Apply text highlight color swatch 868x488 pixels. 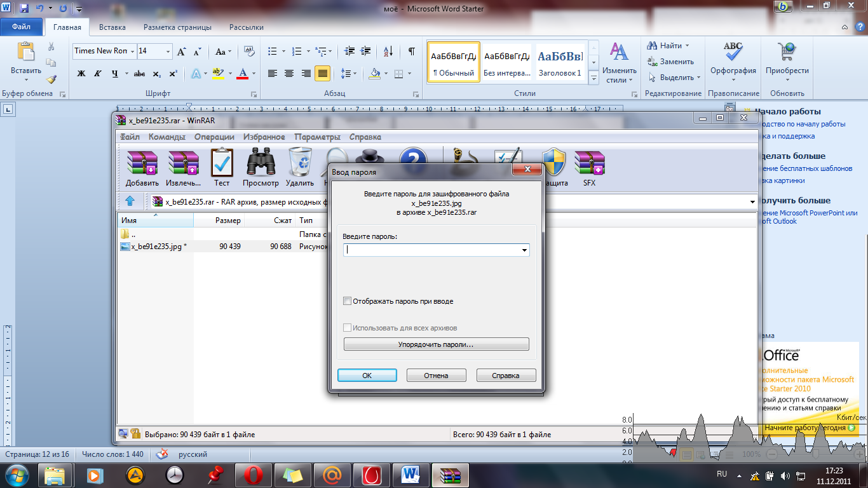tap(218, 74)
